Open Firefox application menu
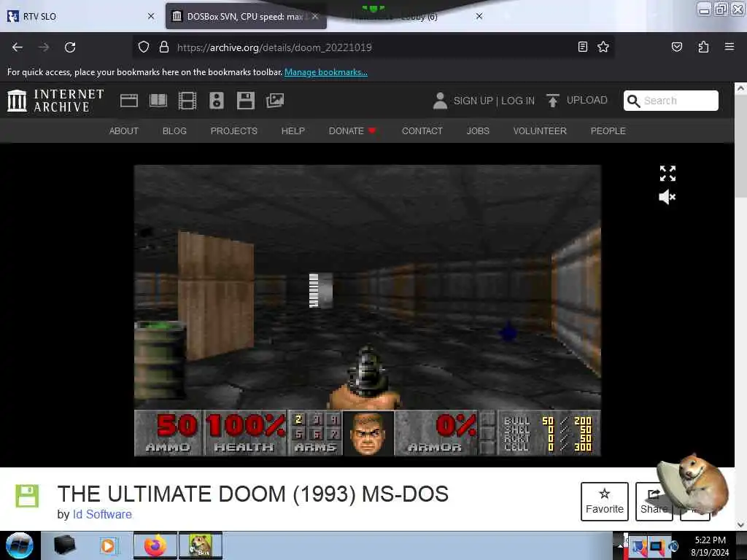Screen dimensions: 747x560 pyautogui.click(x=729, y=47)
